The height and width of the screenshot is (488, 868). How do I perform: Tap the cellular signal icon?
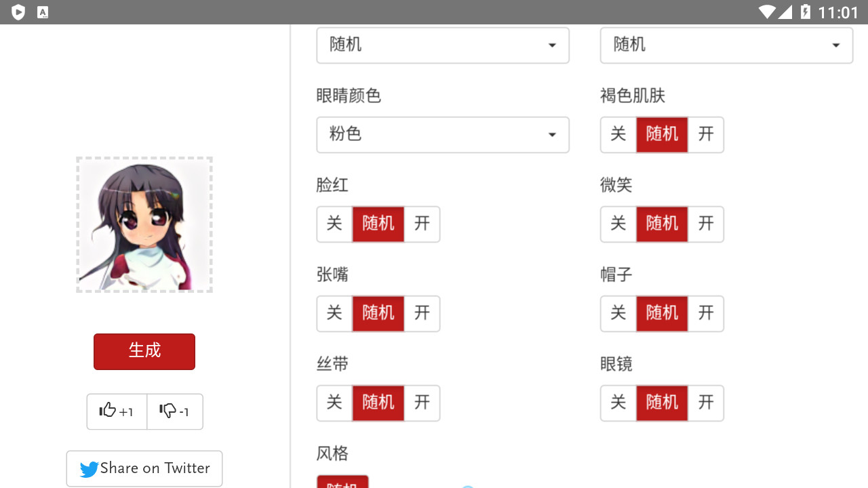(785, 12)
